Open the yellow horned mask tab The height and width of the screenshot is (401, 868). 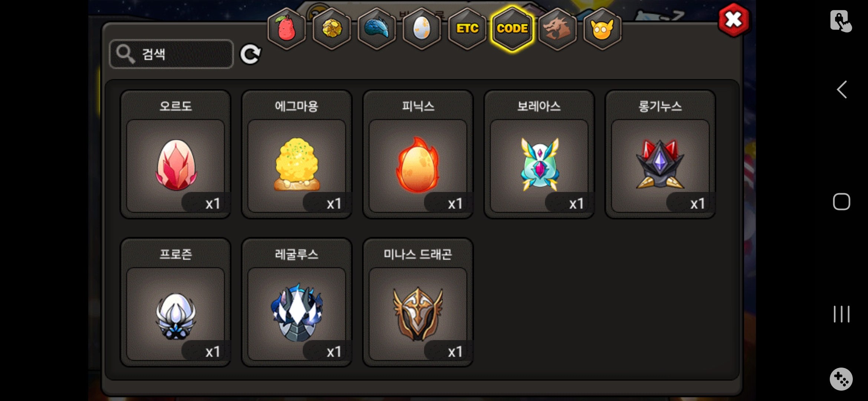pyautogui.click(x=602, y=29)
